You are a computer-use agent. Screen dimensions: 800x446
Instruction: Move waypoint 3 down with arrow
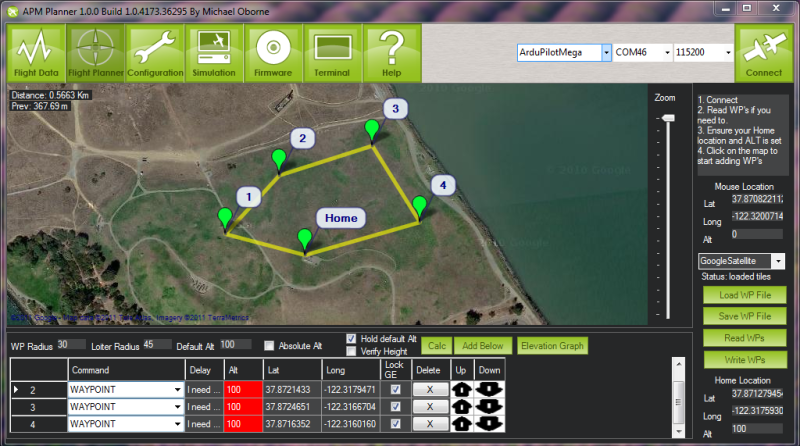point(490,407)
